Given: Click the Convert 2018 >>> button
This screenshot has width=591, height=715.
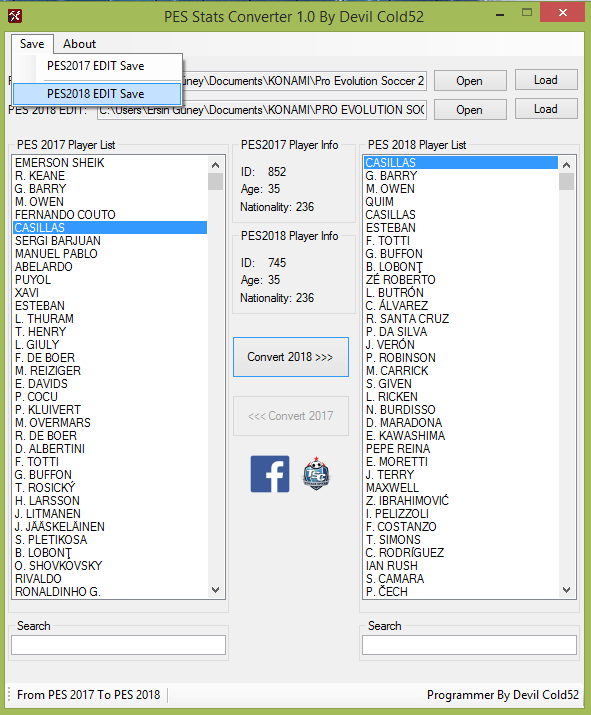Looking at the screenshot, I should coord(290,357).
